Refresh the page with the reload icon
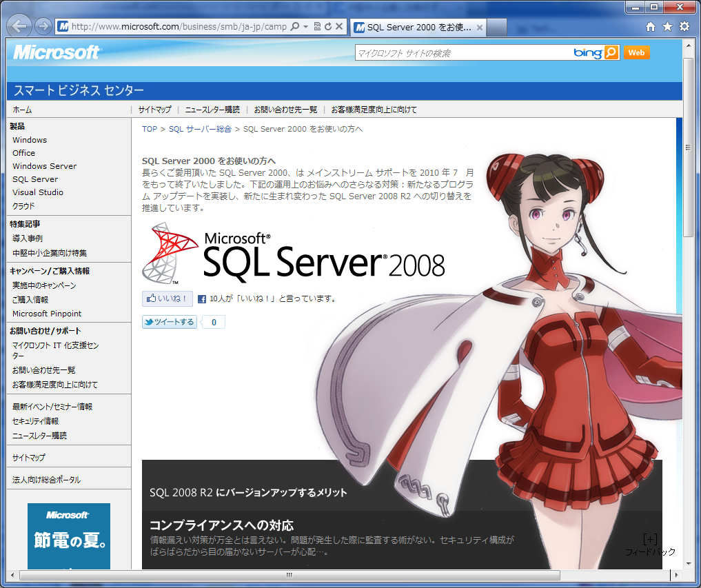The height and width of the screenshot is (588, 701). coord(328,26)
